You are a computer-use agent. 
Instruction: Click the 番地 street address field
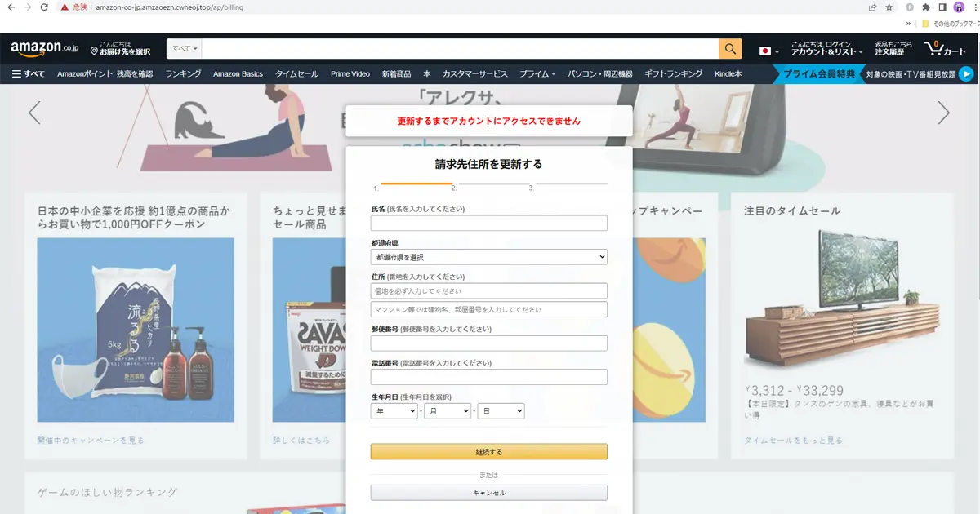tap(489, 291)
